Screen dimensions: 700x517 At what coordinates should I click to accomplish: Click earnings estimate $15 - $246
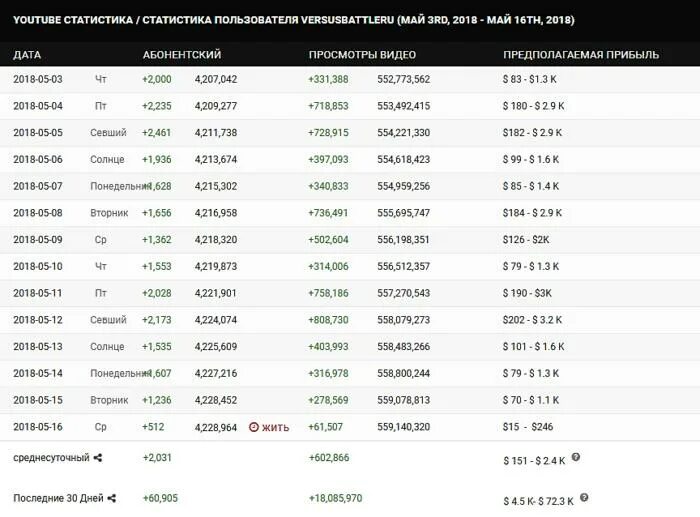(528, 427)
